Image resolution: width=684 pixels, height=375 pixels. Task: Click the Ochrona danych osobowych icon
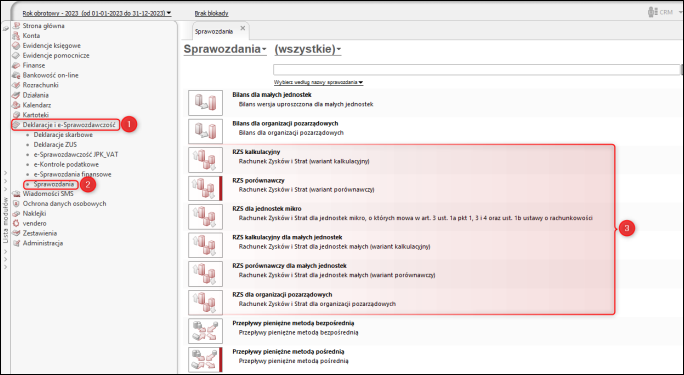click(17, 204)
